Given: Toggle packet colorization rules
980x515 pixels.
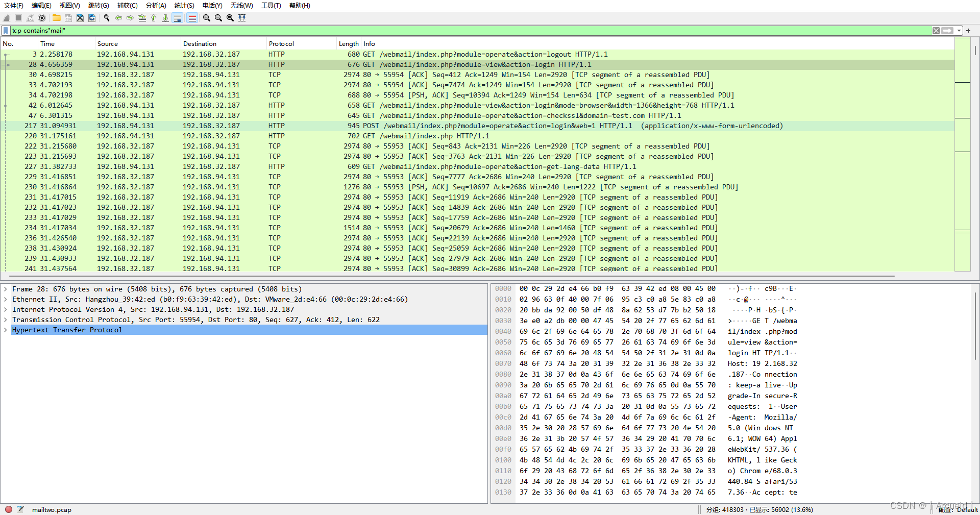Looking at the screenshot, I should (x=192, y=18).
